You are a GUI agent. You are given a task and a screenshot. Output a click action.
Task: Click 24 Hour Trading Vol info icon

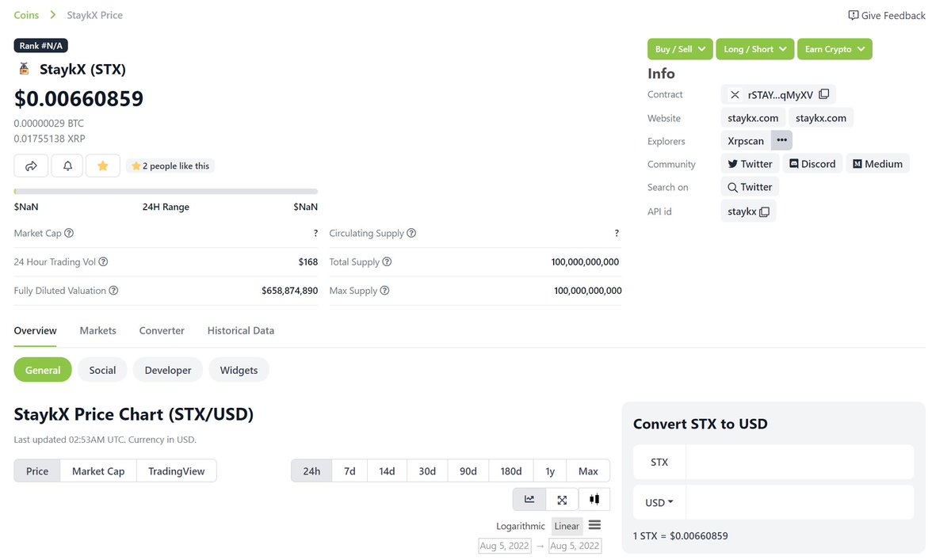coord(103,261)
